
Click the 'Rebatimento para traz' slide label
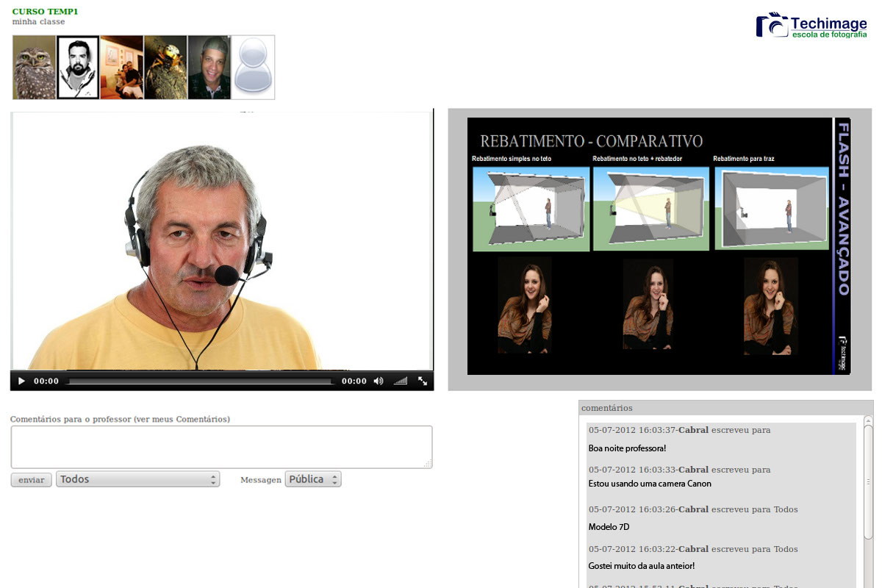744,159
